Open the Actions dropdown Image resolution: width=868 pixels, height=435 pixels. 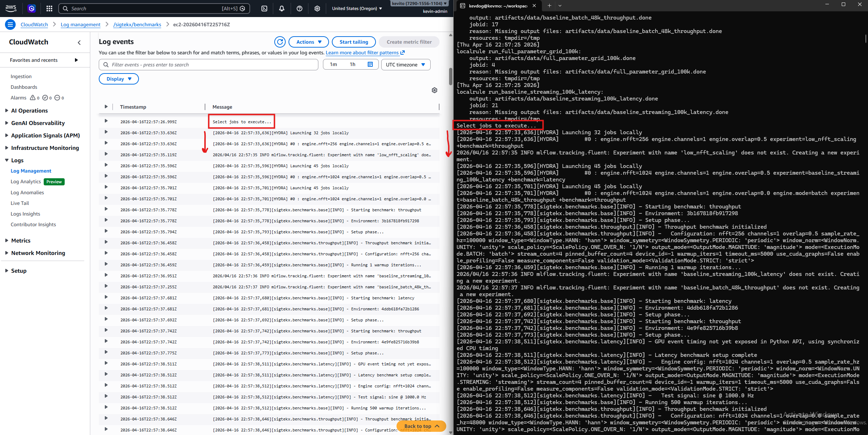[x=308, y=42]
